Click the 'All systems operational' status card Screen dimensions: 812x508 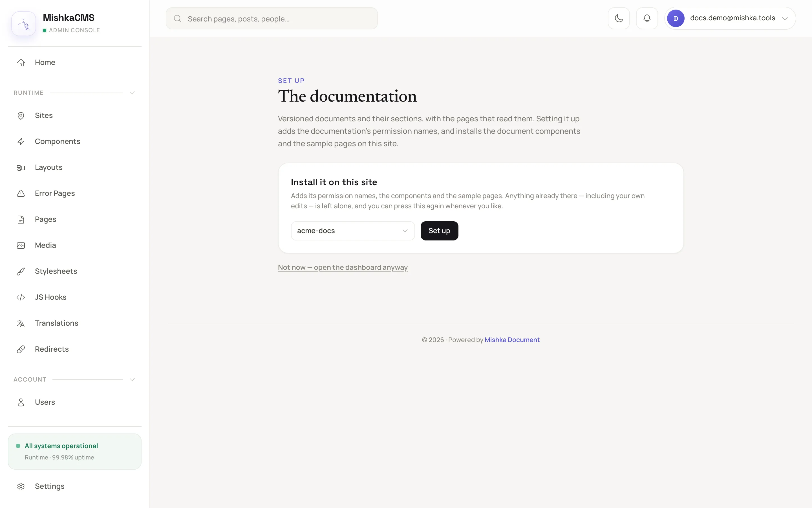(x=74, y=452)
